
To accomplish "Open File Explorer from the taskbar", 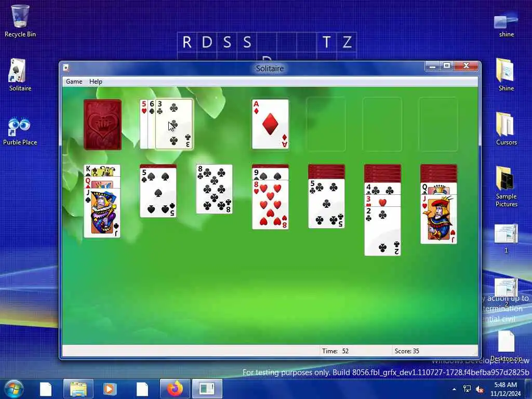I will pos(78,389).
